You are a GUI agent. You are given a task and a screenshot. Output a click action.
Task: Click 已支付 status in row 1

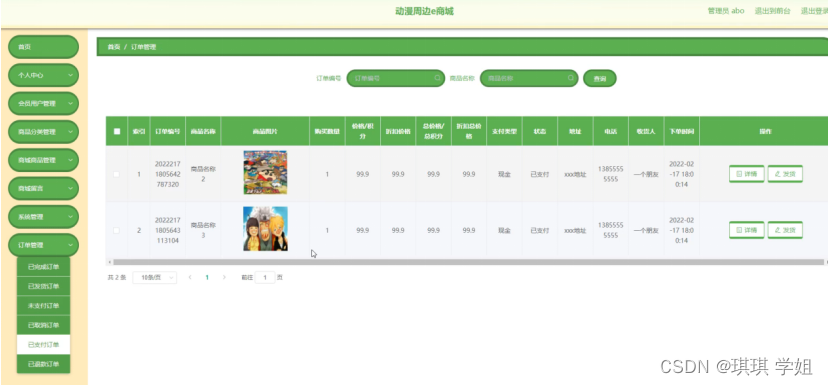[540, 174]
